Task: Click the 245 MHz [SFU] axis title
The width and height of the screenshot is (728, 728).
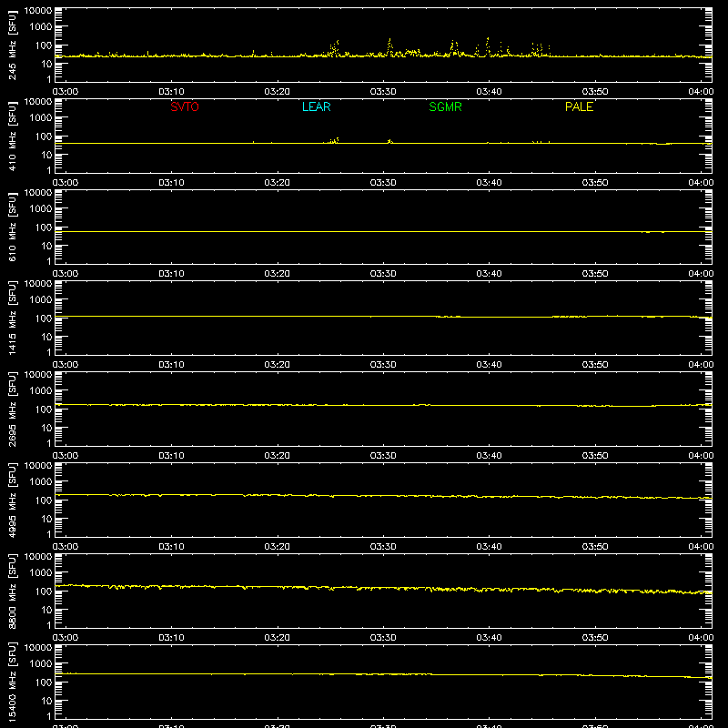Action: [12, 45]
